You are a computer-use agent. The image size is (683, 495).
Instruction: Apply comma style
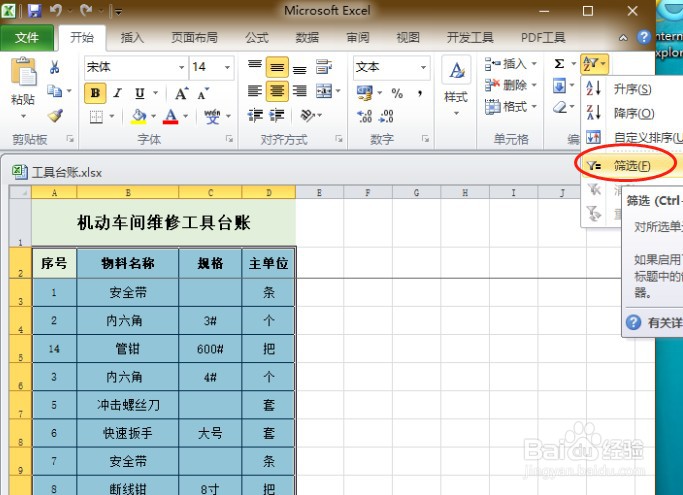pos(419,93)
